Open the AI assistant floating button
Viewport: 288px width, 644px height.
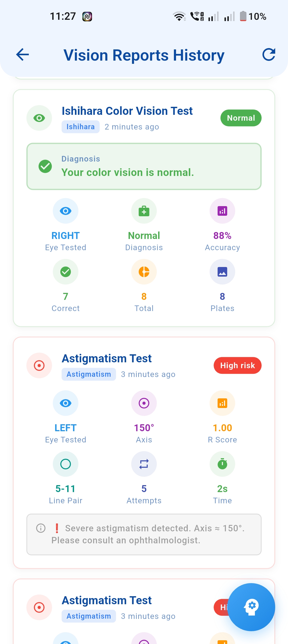(x=251, y=607)
